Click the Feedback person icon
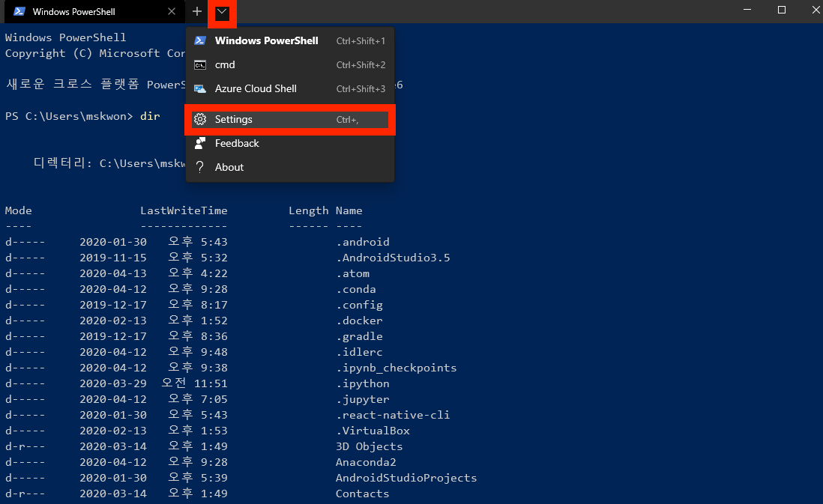 coord(200,142)
